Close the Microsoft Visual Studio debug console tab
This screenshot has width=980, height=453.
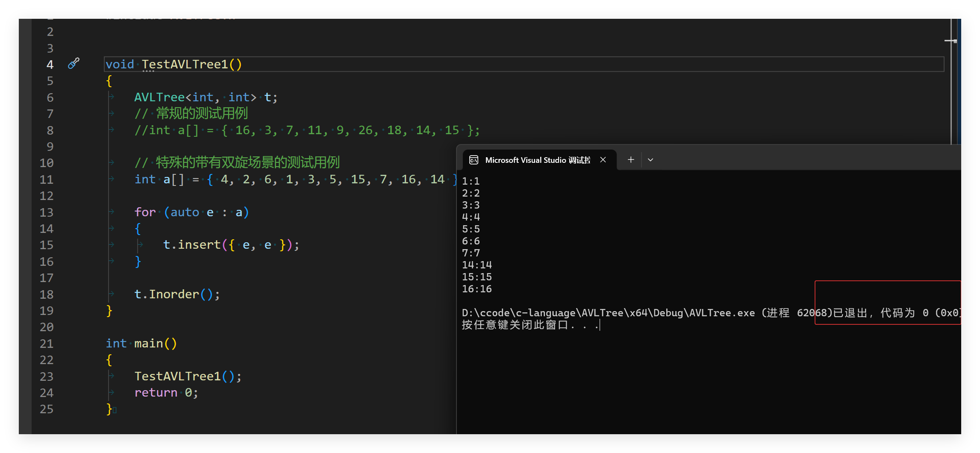[603, 160]
